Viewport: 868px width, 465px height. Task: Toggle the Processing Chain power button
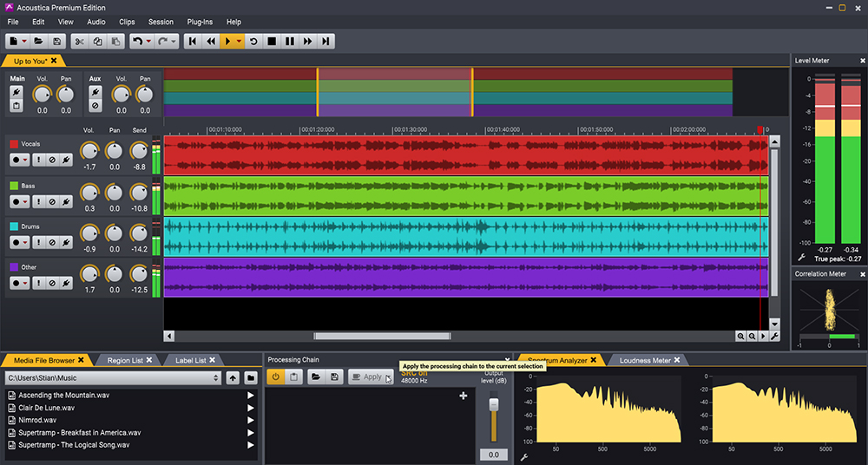tap(274, 377)
